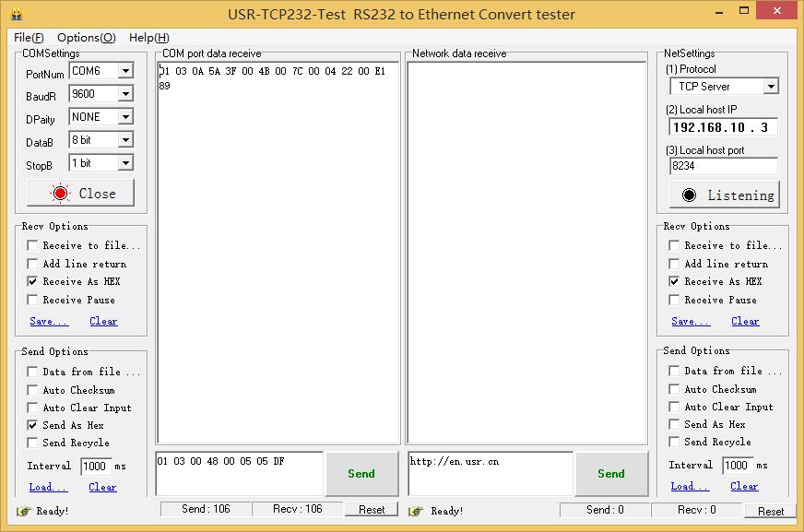The width and height of the screenshot is (804, 532).
Task: Click Save link in COM Recv Options
Action: [49, 322]
